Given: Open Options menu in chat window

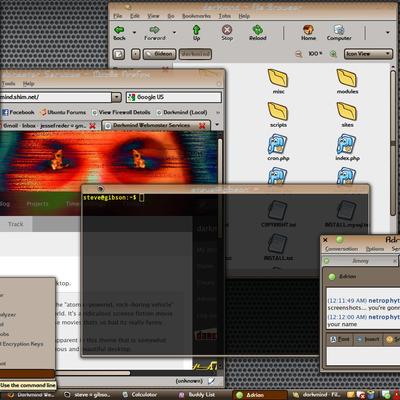Looking at the screenshot, I should [x=375, y=249].
